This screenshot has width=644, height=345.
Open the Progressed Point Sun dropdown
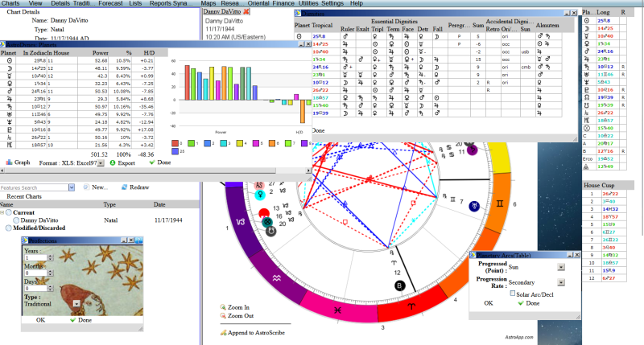point(561,267)
